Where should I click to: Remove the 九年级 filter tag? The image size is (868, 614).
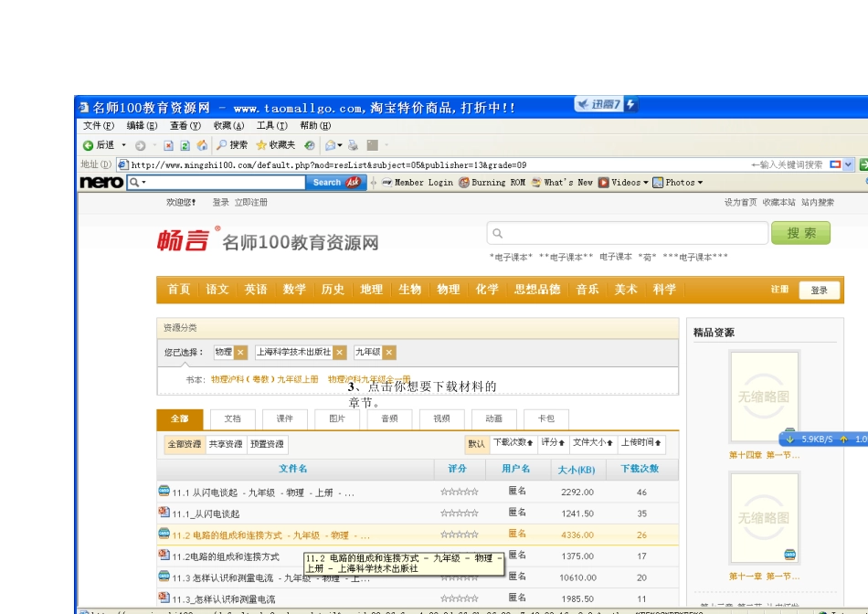pyautogui.click(x=389, y=352)
